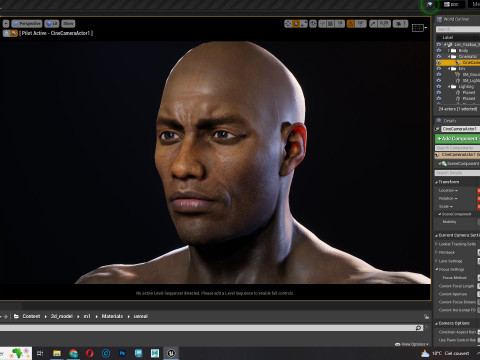
Task: Click the Label column header
Action: point(448,37)
